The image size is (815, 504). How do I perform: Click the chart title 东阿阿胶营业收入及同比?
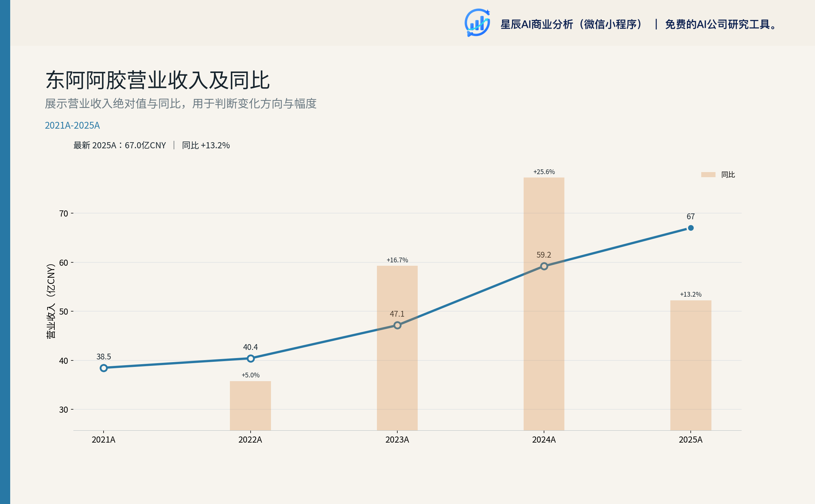[x=158, y=80]
